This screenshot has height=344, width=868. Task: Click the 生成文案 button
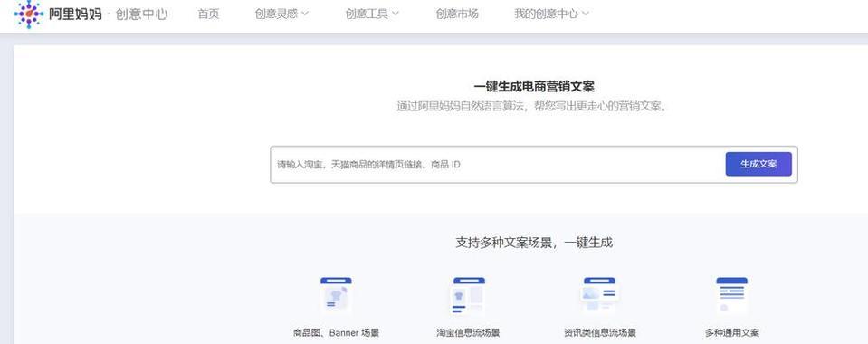coord(758,164)
